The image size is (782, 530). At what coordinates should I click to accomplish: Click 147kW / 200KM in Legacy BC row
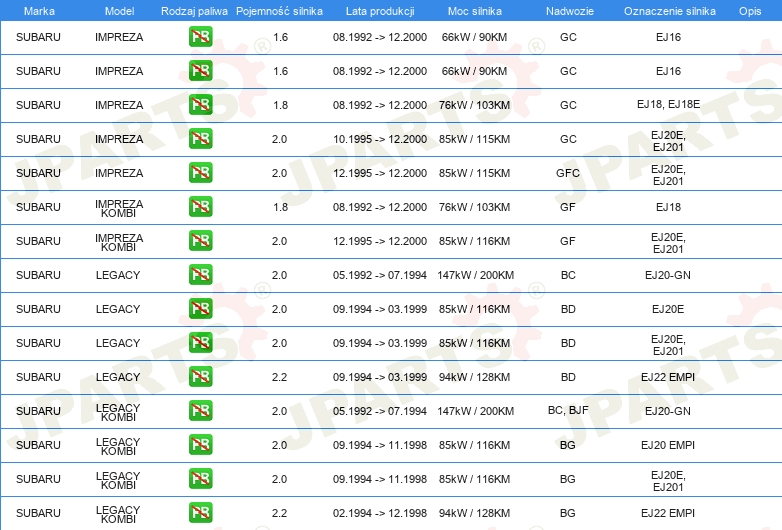pyautogui.click(x=475, y=275)
